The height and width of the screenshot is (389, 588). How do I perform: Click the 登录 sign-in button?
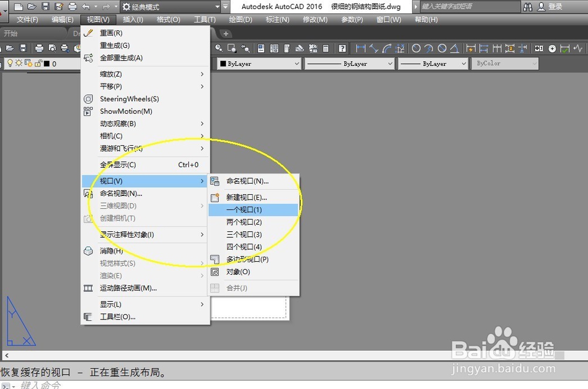pyautogui.click(x=550, y=6)
